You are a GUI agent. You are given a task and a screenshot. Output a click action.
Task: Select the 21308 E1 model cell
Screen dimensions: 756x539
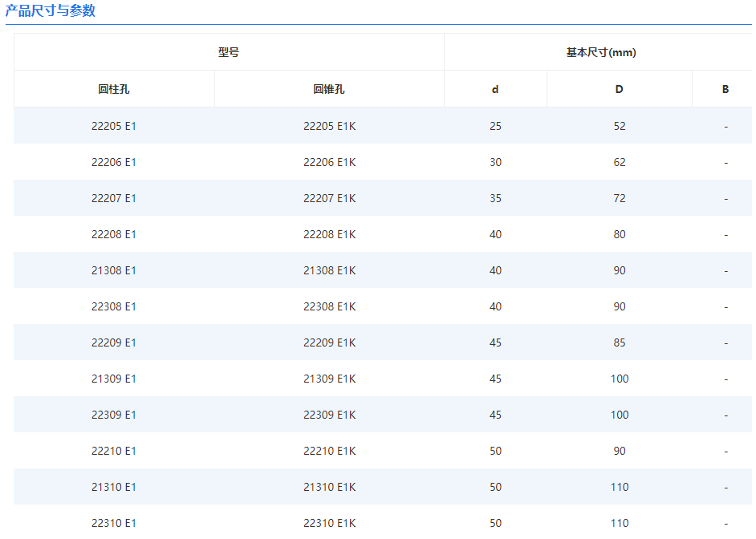(114, 270)
